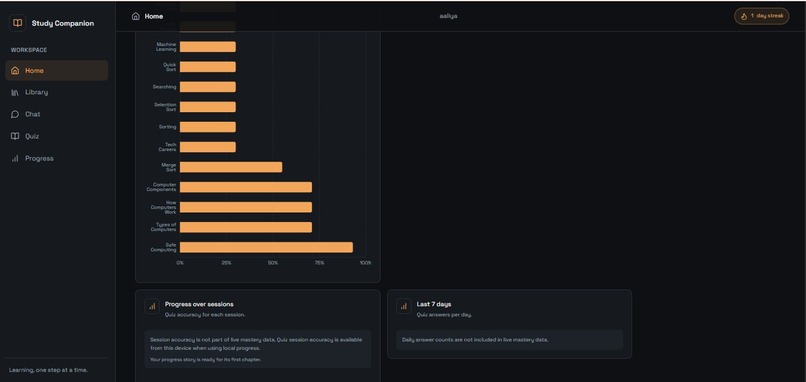Image resolution: width=806 pixels, height=382 pixels.
Task: Click the Quiz answers per day subtitle
Action: click(x=444, y=315)
